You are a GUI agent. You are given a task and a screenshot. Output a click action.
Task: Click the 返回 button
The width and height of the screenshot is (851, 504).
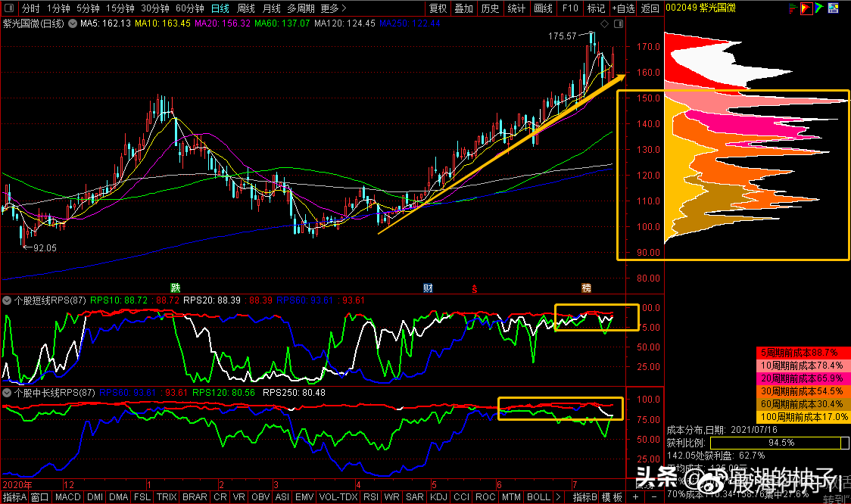click(x=650, y=8)
